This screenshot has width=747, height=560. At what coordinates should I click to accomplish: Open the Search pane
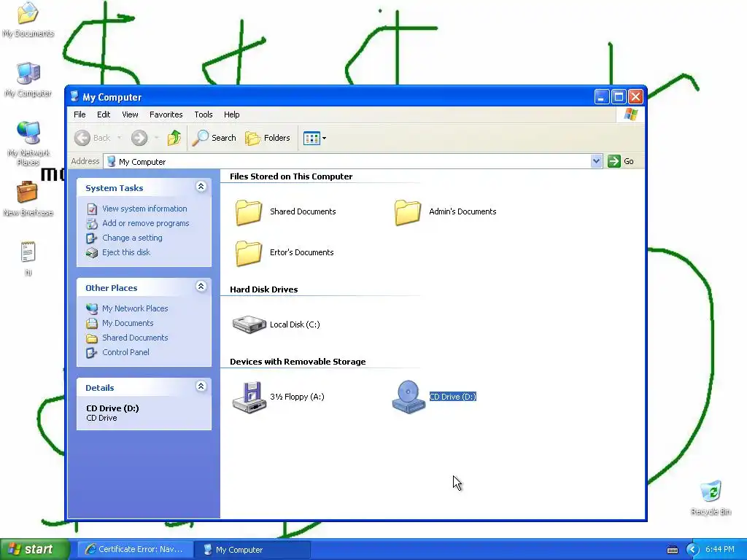(214, 138)
